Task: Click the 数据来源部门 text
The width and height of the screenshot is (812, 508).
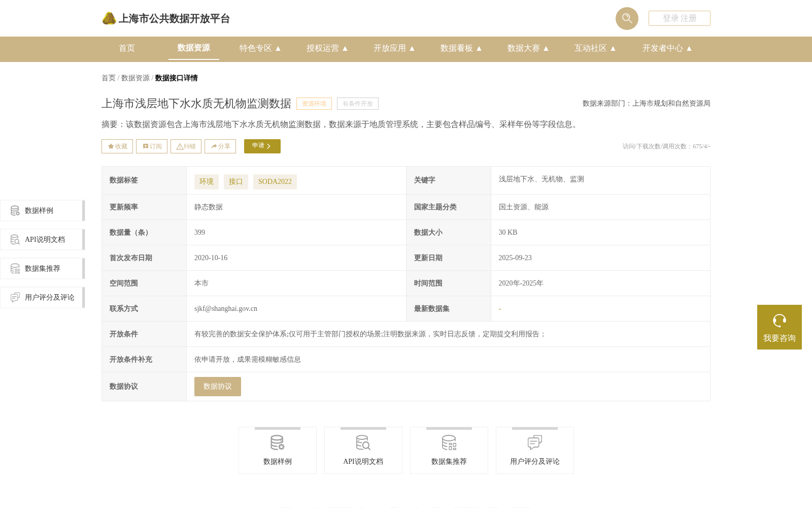Action: point(647,104)
